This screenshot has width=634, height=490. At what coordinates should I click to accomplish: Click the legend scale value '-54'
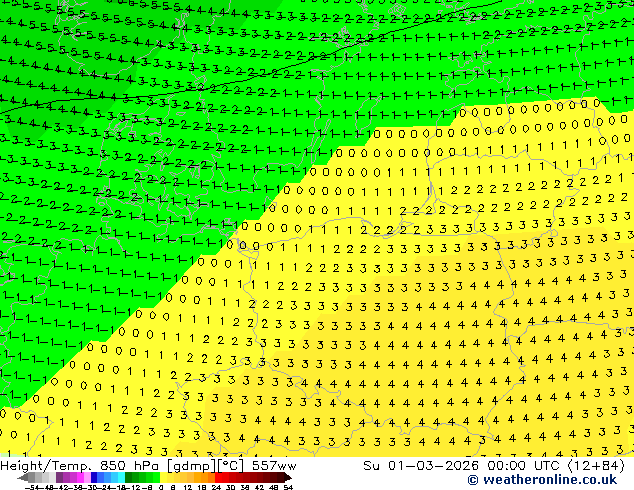tap(33, 488)
